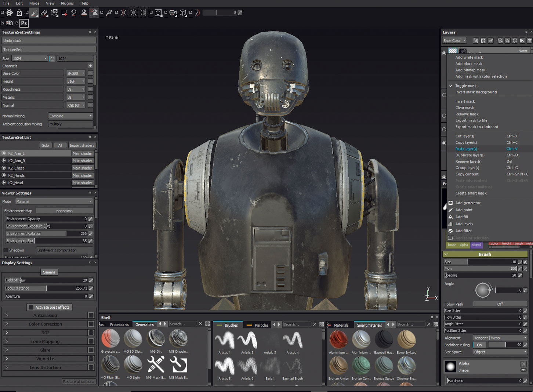Open the Viewer Mode Material dropdown
The width and height of the screenshot is (533, 392).
pyautogui.click(x=54, y=202)
